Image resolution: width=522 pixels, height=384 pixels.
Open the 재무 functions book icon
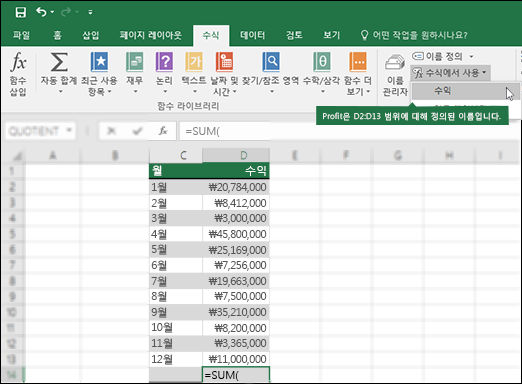click(135, 62)
